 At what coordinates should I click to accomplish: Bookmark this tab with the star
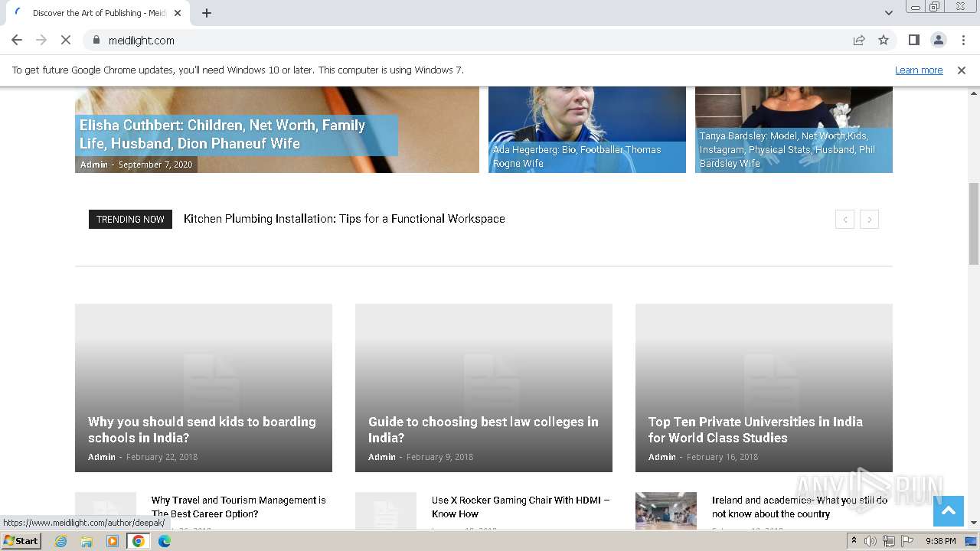(x=884, y=40)
